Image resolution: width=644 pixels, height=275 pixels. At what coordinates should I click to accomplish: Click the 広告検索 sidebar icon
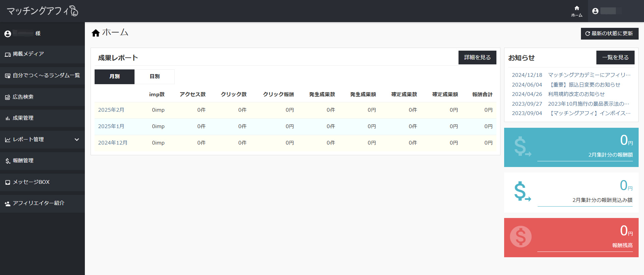7,97
